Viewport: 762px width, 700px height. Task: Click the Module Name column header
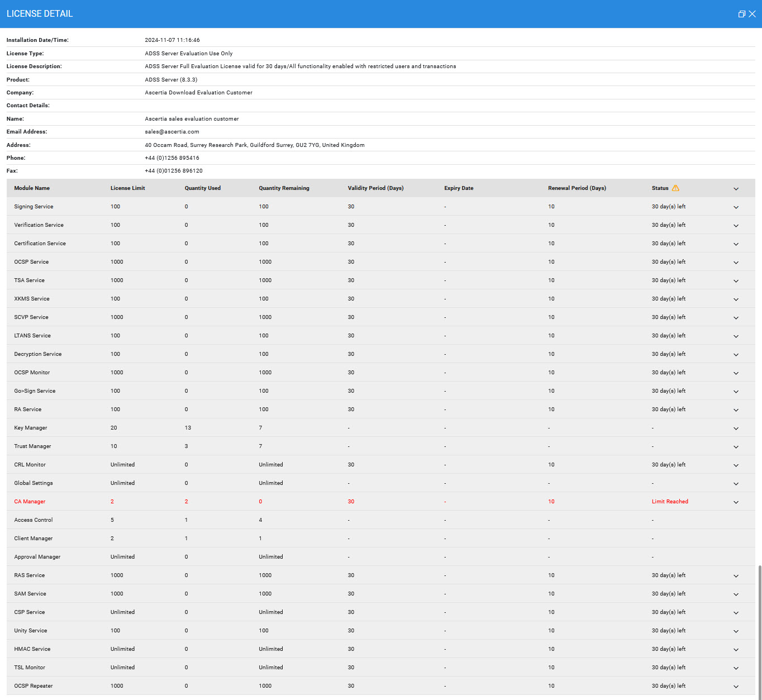pyautogui.click(x=32, y=188)
